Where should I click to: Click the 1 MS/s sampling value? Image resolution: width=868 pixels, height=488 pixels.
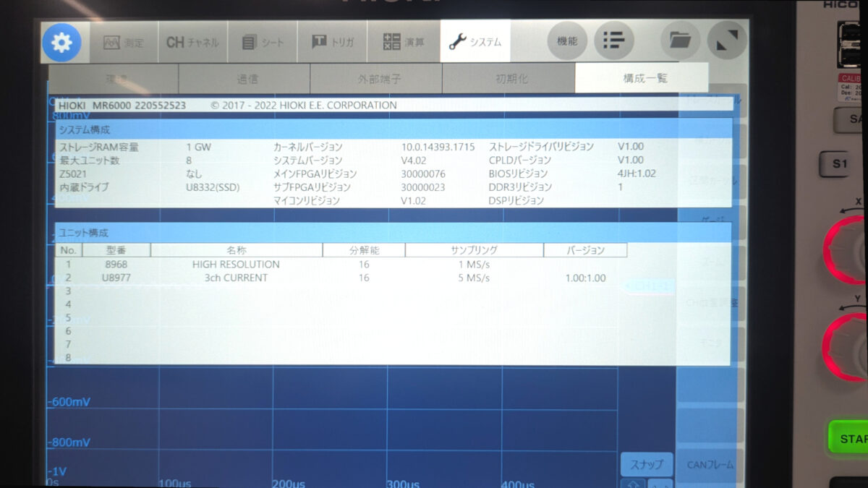(474, 265)
